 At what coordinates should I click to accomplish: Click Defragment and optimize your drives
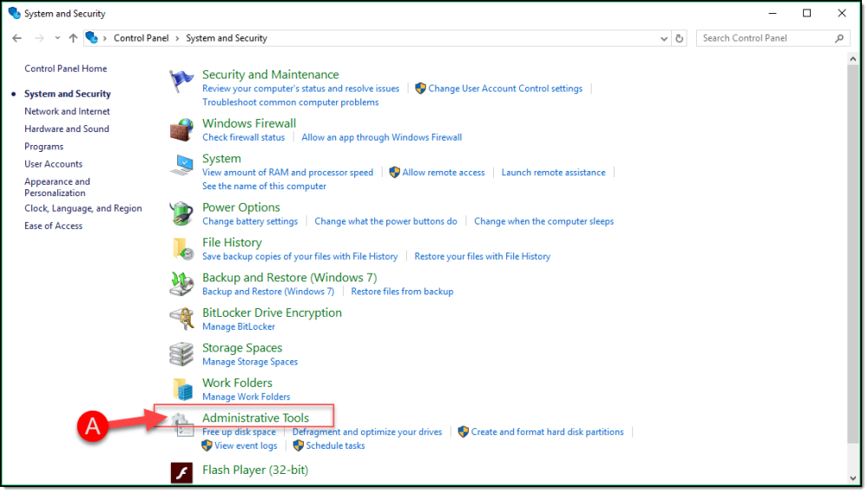[367, 432]
